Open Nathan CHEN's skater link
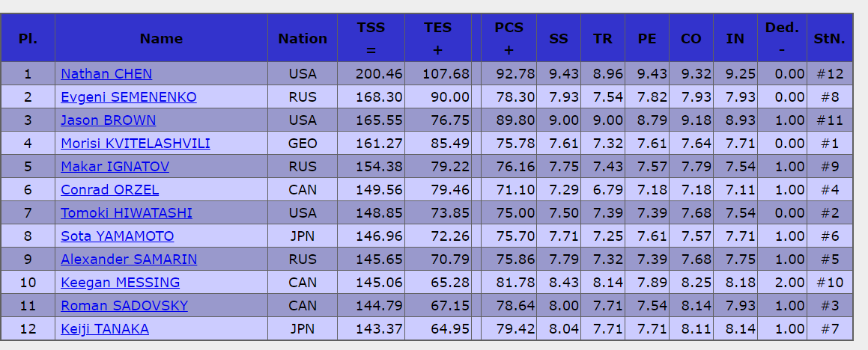Screen dimensions: 868x350 [106, 73]
